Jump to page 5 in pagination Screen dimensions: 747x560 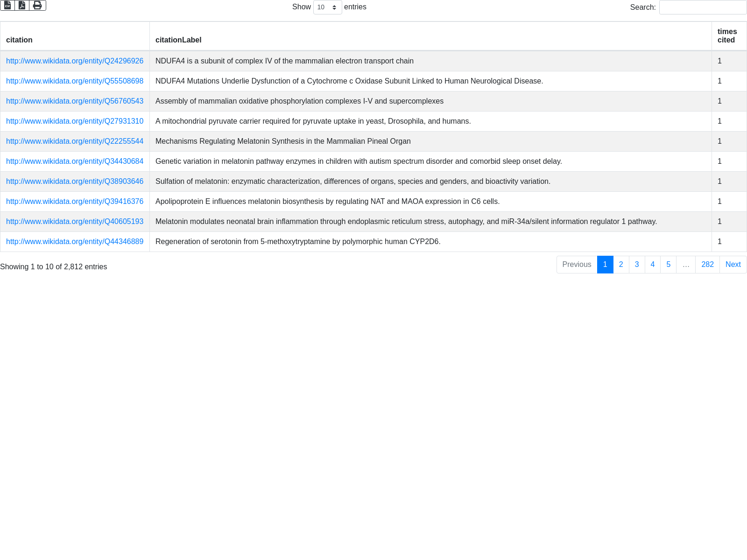pyautogui.click(x=668, y=265)
